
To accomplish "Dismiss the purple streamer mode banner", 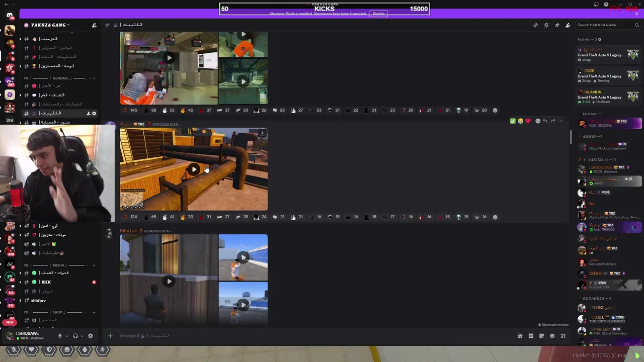I will pyautogui.click(x=636, y=14).
